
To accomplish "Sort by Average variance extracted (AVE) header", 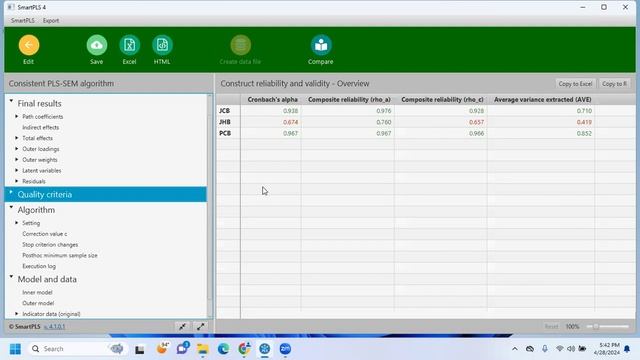I will [x=542, y=100].
